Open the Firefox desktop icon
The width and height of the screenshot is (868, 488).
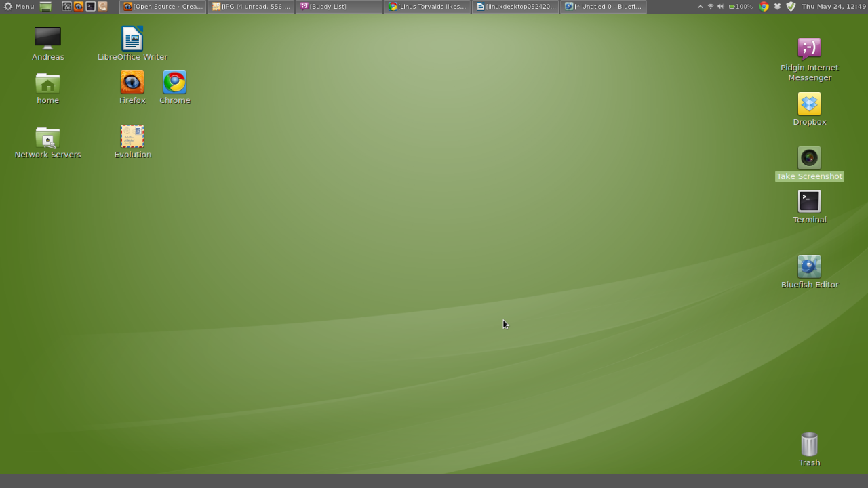[132, 83]
